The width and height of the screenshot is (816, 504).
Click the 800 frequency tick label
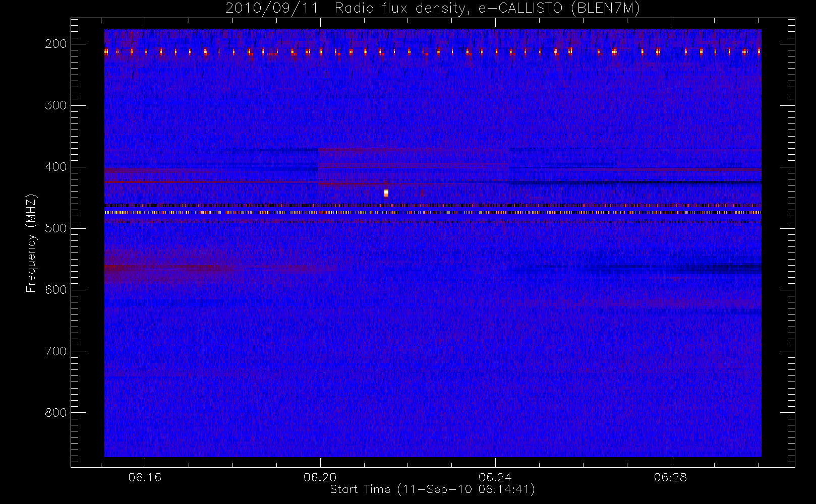56,413
